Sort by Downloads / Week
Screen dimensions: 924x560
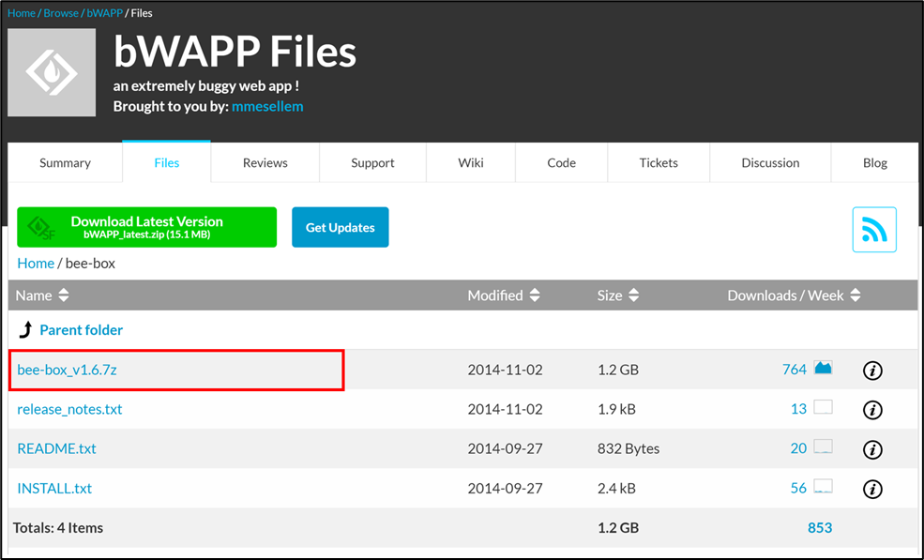[x=795, y=295]
